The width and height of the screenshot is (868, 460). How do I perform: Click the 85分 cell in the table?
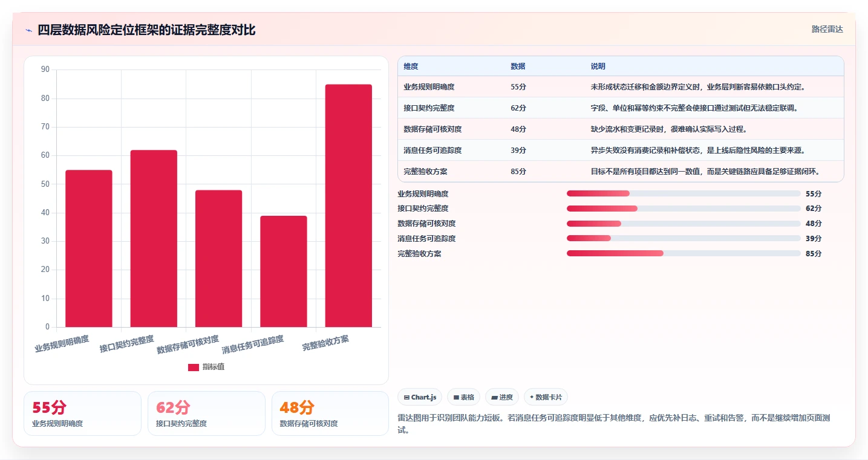[x=518, y=172]
